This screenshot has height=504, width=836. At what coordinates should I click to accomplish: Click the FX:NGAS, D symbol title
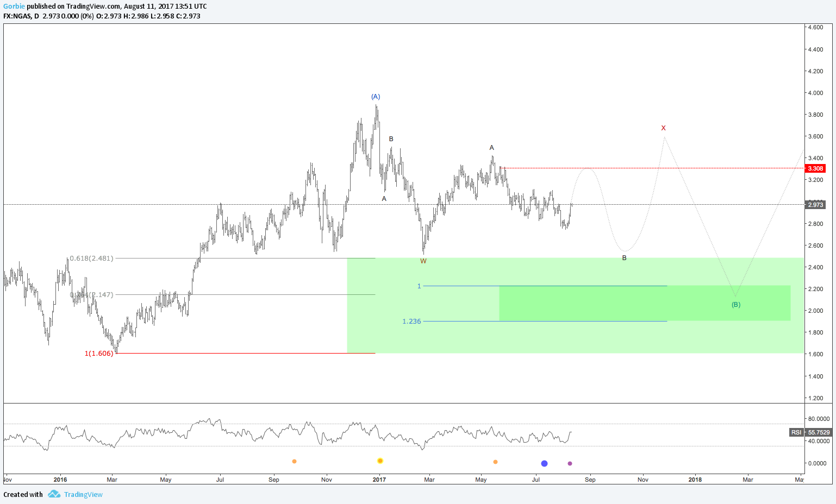pos(21,16)
